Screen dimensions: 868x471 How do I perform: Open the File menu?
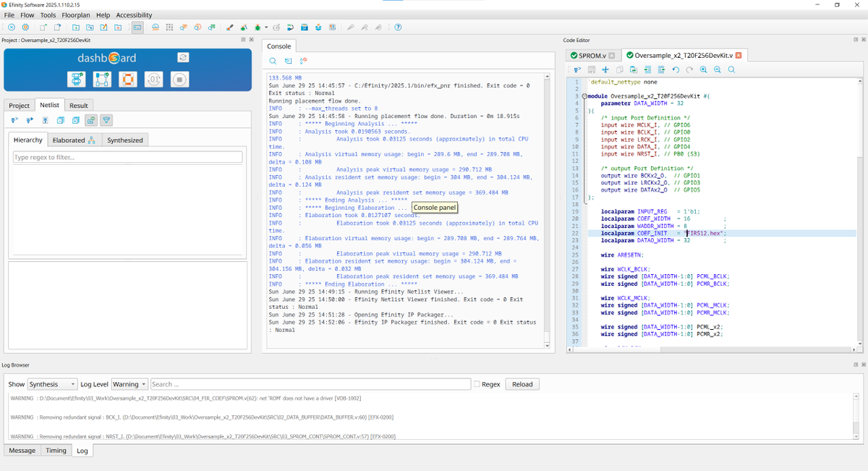[9, 14]
